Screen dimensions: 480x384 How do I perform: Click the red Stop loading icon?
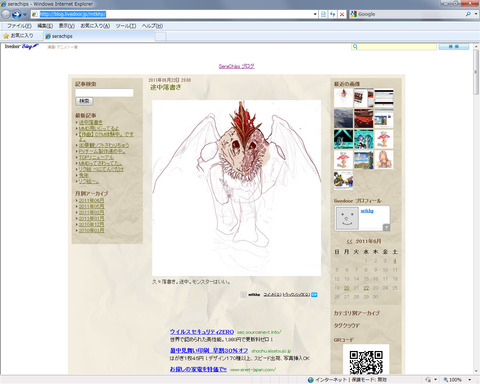342,14
